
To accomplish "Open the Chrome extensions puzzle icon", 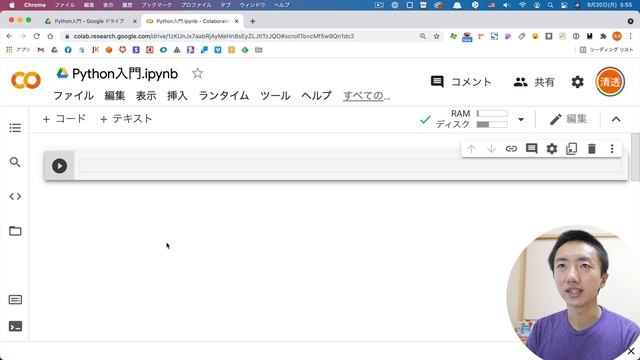I will click(603, 36).
